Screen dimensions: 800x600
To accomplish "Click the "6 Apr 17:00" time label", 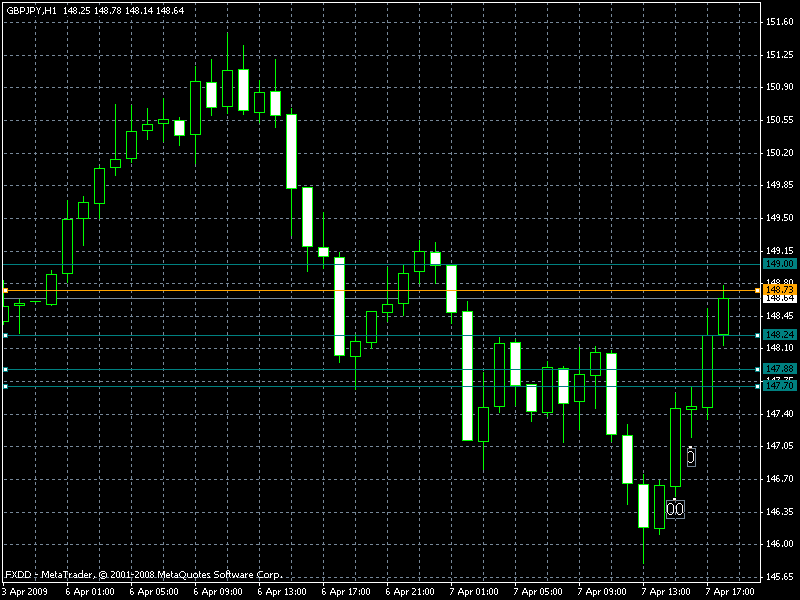I will pyautogui.click(x=346, y=592).
